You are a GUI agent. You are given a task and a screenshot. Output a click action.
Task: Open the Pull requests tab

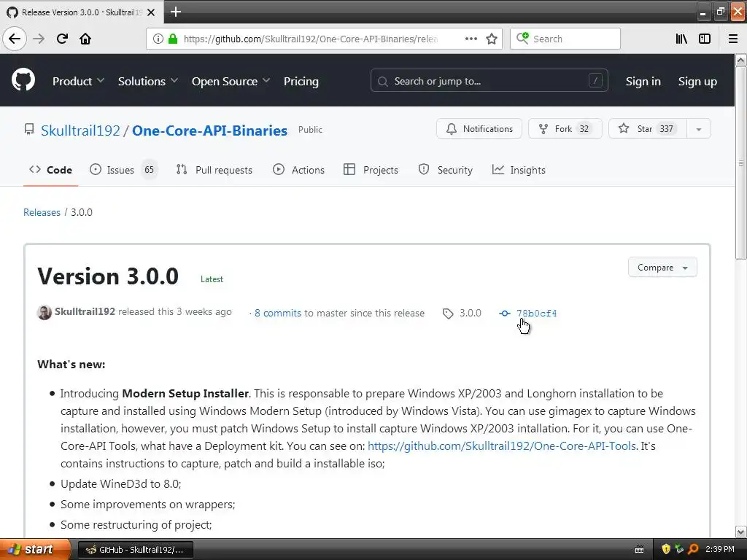(x=214, y=170)
